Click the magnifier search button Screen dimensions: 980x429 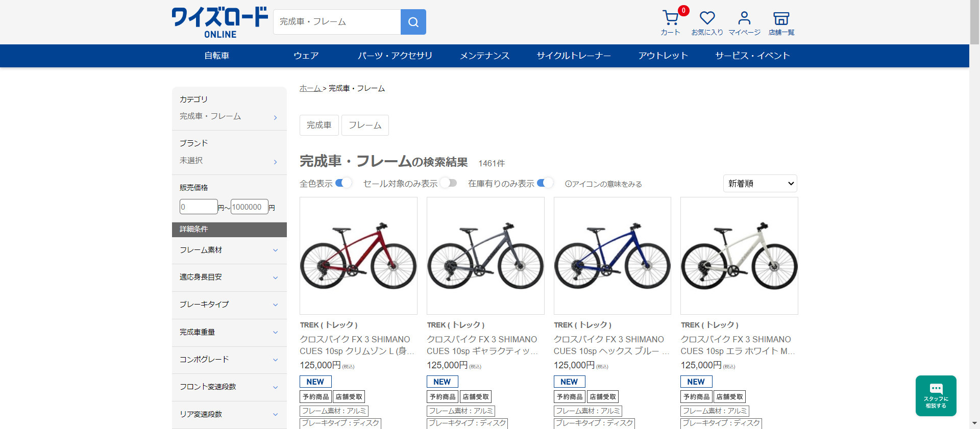pyautogui.click(x=413, y=22)
